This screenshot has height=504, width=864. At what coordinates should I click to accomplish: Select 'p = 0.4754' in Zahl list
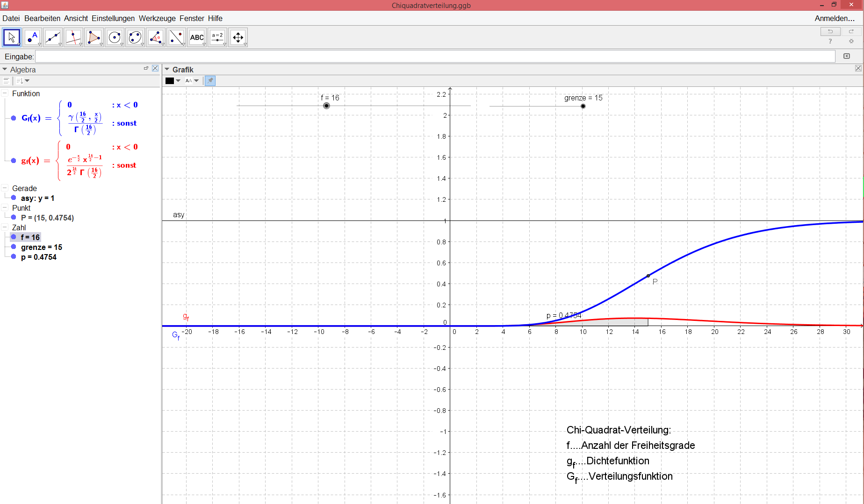pyautogui.click(x=39, y=257)
